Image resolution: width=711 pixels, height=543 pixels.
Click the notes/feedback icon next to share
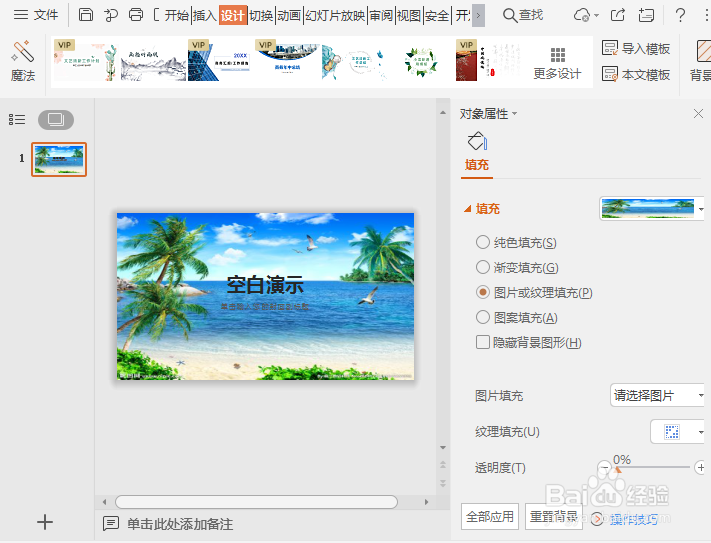[x=646, y=15]
